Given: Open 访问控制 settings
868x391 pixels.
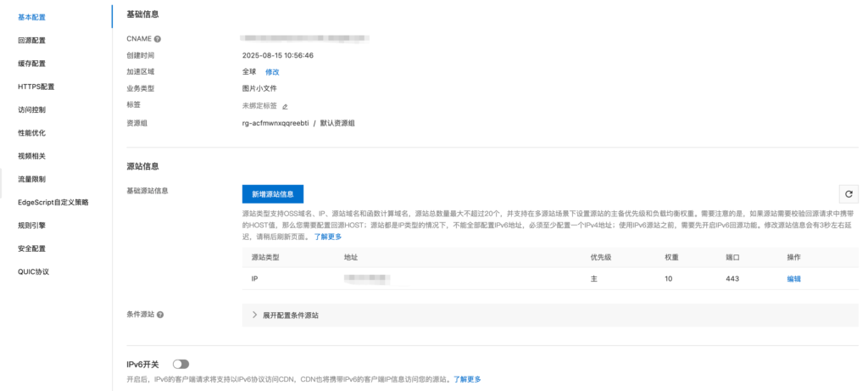Looking at the screenshot, I should (31, 109).
